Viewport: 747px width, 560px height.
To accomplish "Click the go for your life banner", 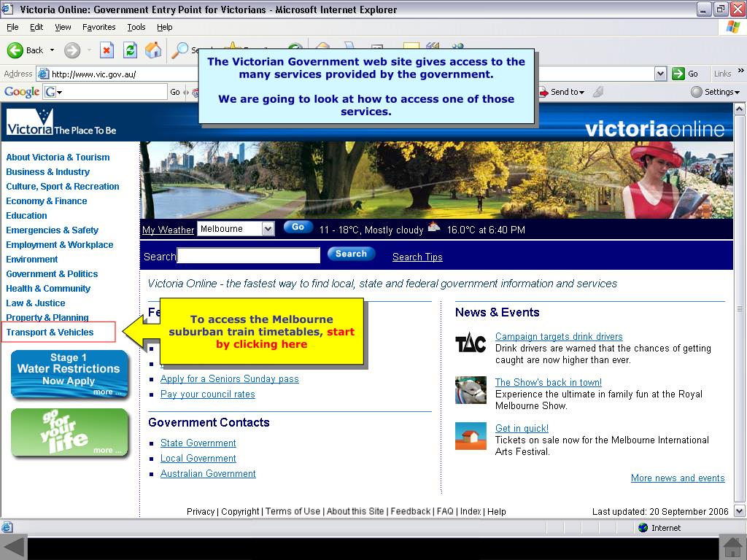I will coord(69,433).
